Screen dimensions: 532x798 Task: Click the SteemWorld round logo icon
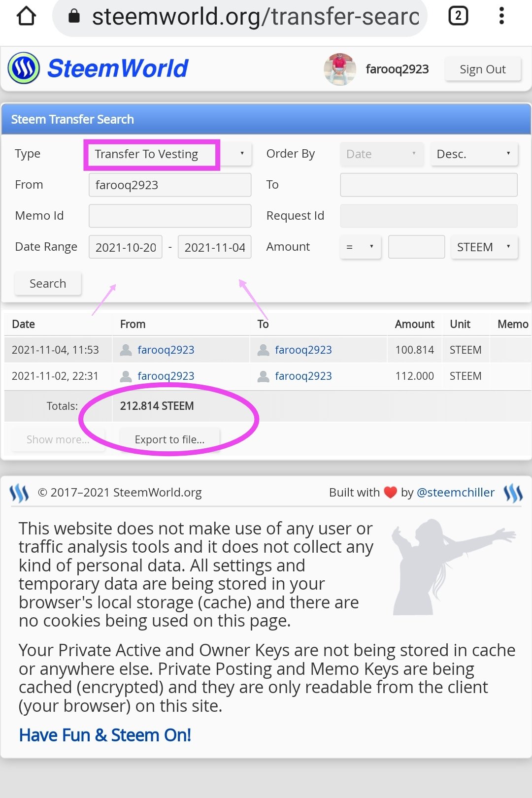tap(24, 68)
